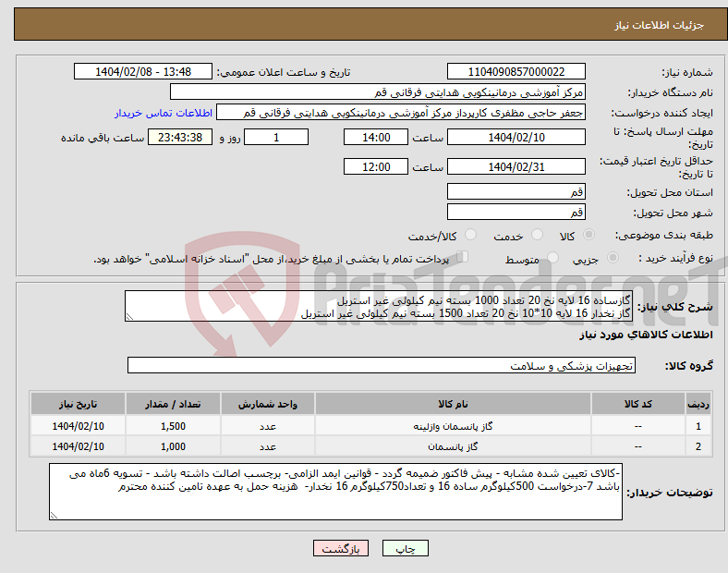Screen dimensions: 728x573
Task: Click the تعداد / مقدار column header
Action: pos(173,404)
